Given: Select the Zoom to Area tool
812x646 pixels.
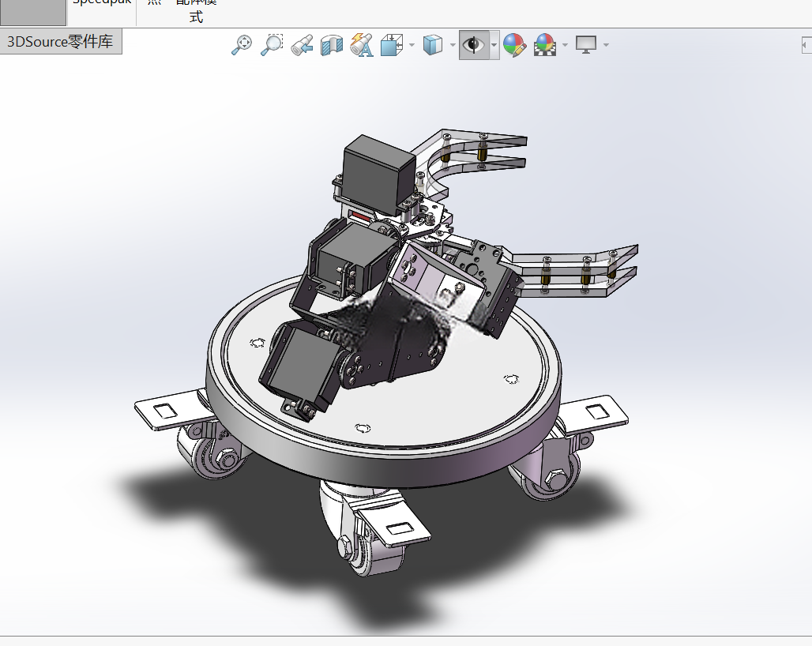Looking at the screenshot, I should coord(272,44).
